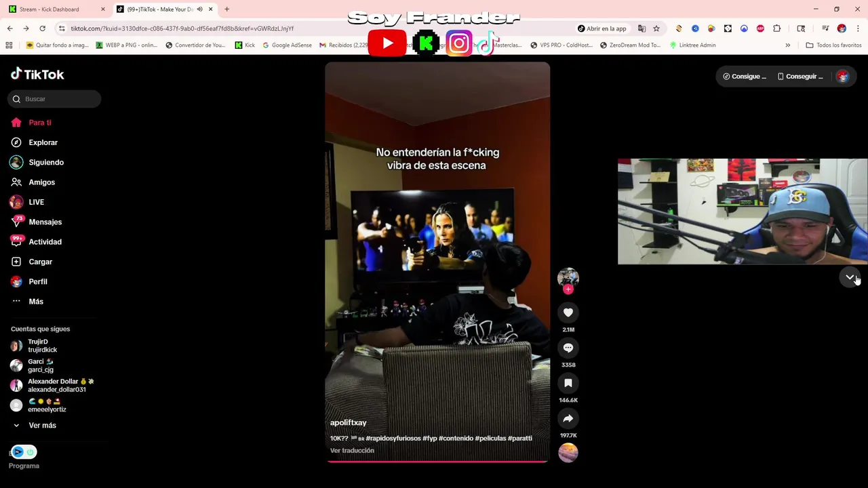Open the profile avatar at top right

coord(843,77)
